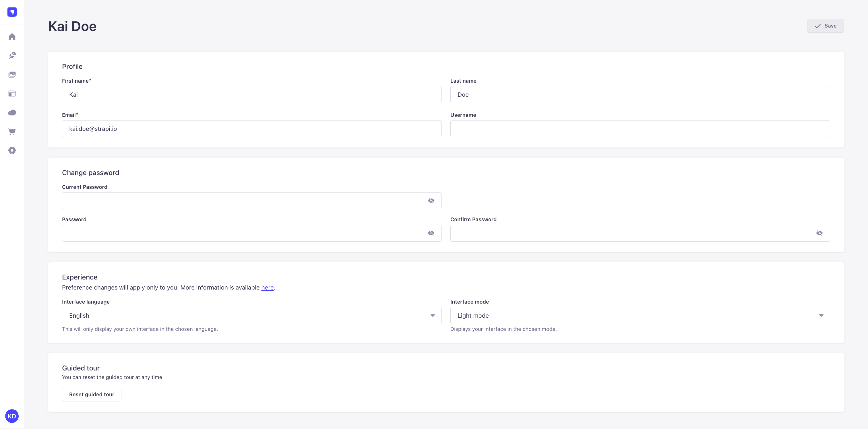Viewport: 868px width, 429px height.
Task: Open the Marketplace cart icon
Action: pos(12,131)
